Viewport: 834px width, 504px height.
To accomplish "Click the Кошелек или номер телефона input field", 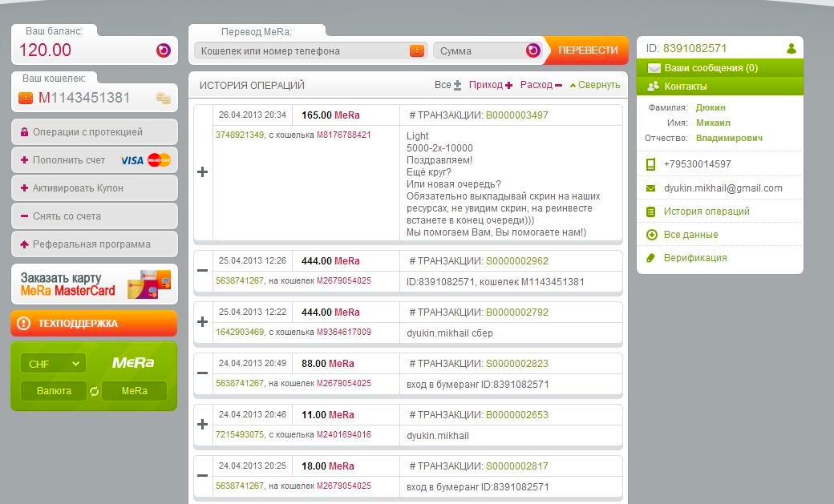I will coord(310,51).
